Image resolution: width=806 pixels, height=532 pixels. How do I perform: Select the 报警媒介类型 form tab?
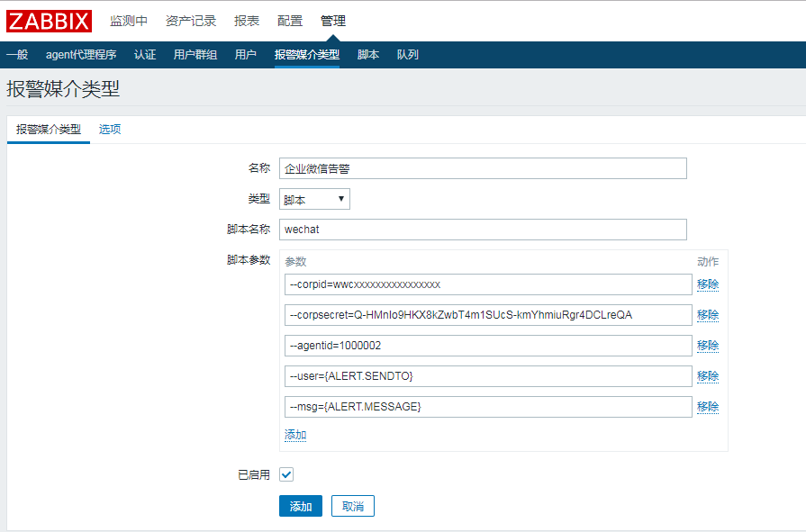[49, 130]
